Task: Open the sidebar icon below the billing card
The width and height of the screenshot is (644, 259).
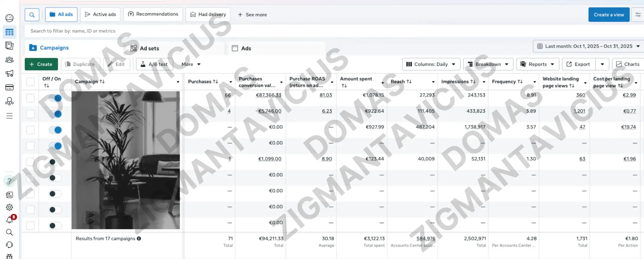Action: 9,101
